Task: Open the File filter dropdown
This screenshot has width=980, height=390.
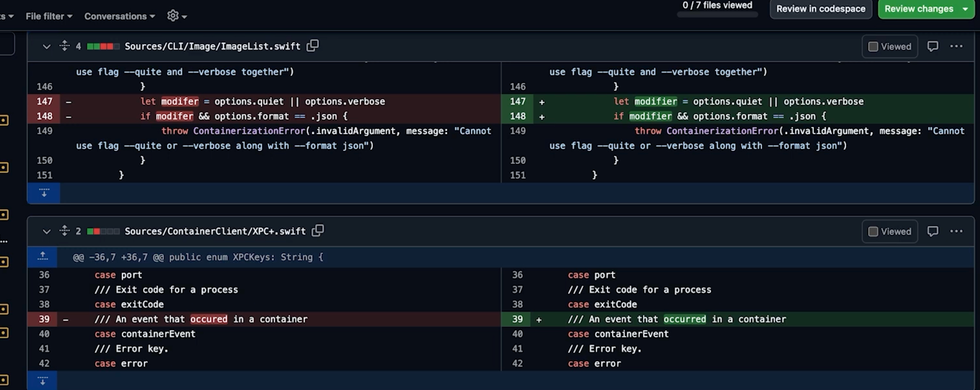Action: (x=49, y=17)
